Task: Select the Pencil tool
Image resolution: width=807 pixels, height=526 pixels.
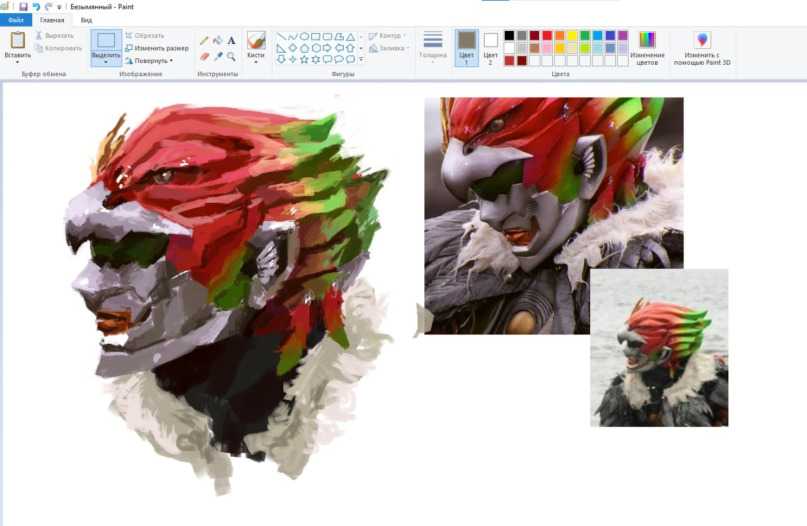Action: coord(204,41)
